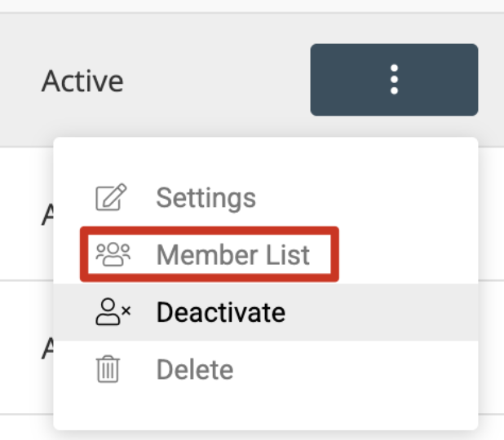This screenshot has height=440, width=504.
Task: Click the partially hidden status in third row
Action: 47,349
